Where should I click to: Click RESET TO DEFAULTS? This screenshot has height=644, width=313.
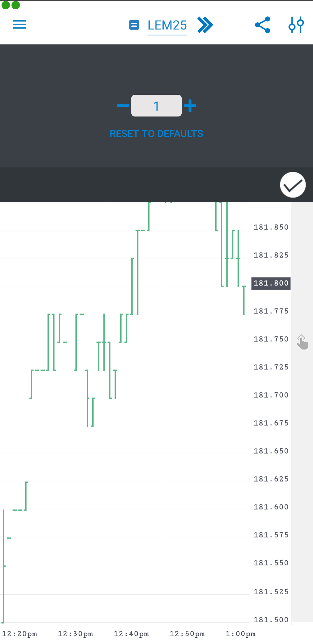pos(156,134)
